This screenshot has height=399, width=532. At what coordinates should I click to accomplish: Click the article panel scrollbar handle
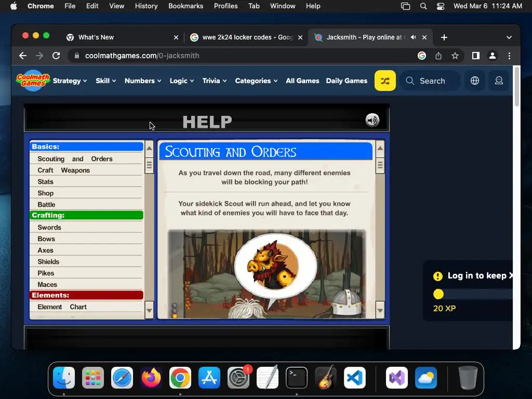380,165
